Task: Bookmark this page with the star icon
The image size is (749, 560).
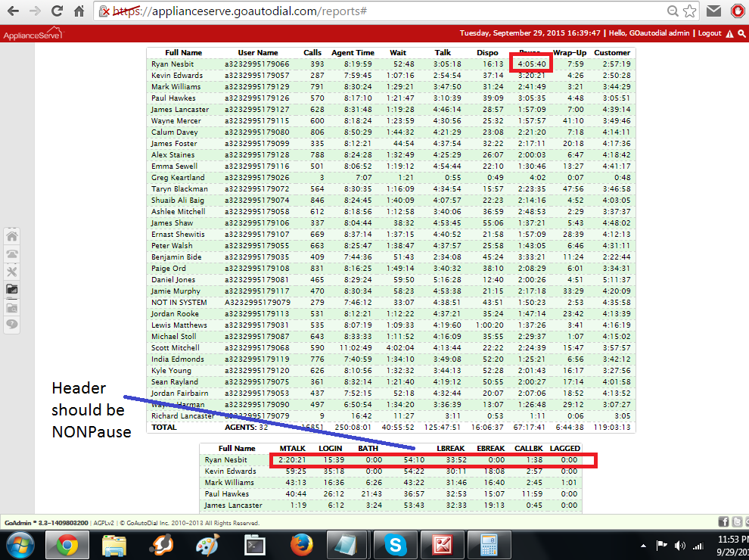Action: (689, 11)
